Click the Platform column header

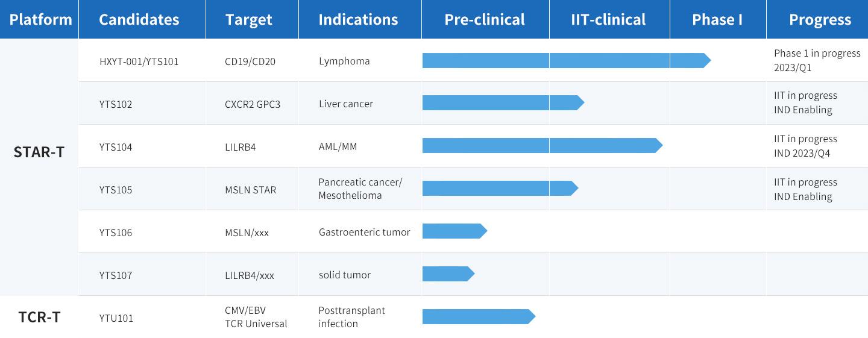[40, 19]
